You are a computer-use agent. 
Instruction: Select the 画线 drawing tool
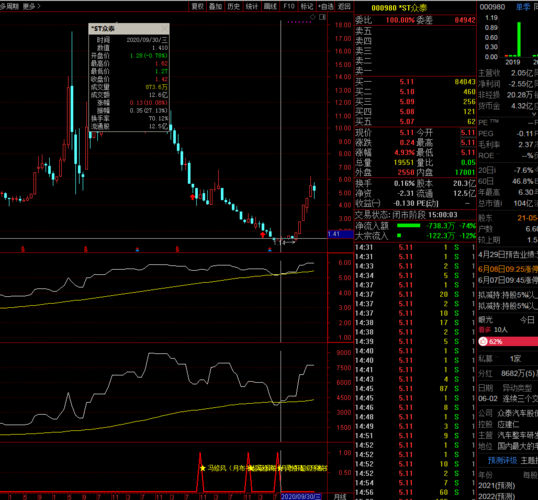point(270,6)
